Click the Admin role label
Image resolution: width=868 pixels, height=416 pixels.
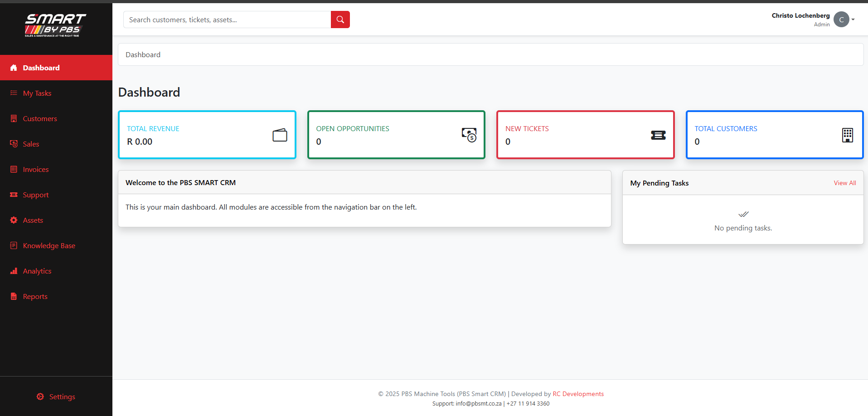tap(822, 24)
